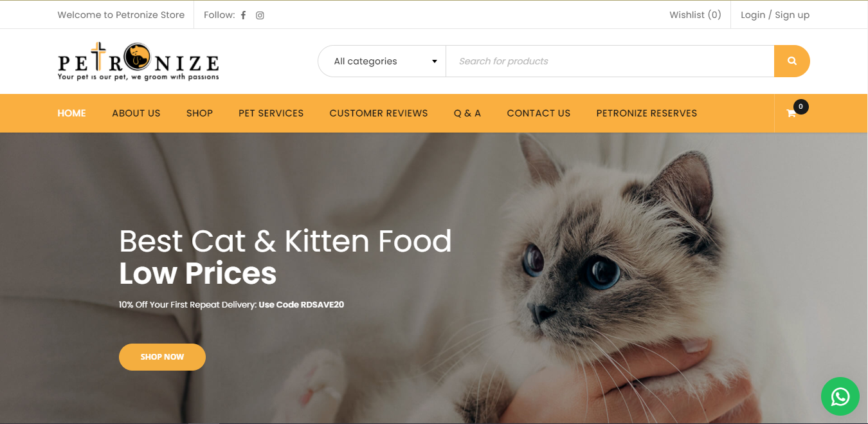Image resolution: width=868 pixels, height=424 pixels.
Task: Open the Q & A page
Action: coord(467,113)
